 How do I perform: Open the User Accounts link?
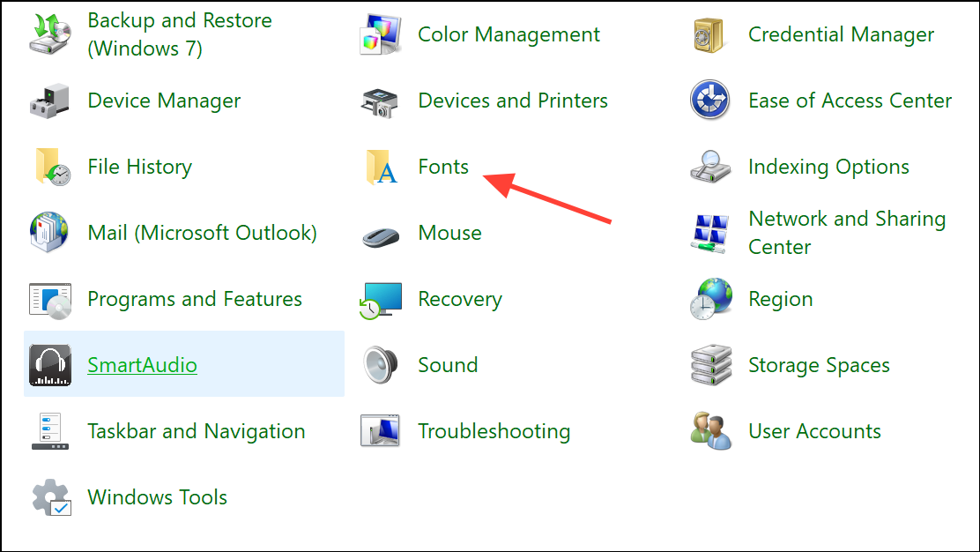click(x=814, y=431)
